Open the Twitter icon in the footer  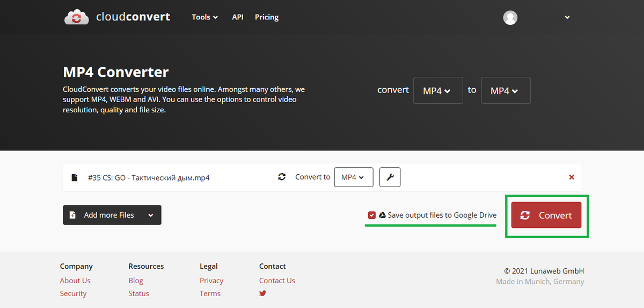pos(263,293)
